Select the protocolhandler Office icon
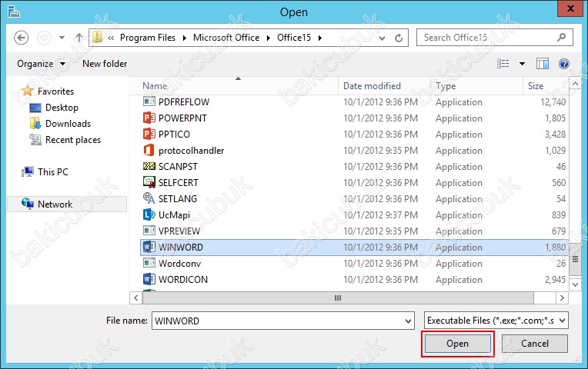 point(149,150)
